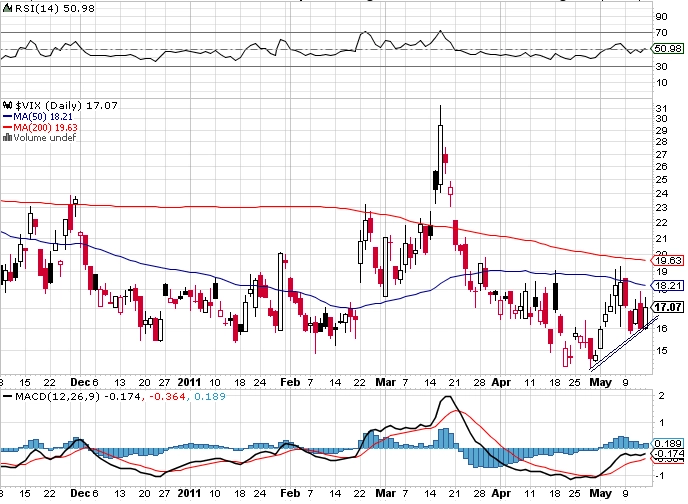The image size is (688, 504).
Task: Click the 17.07 last price tag
Action: click(667, 307)
